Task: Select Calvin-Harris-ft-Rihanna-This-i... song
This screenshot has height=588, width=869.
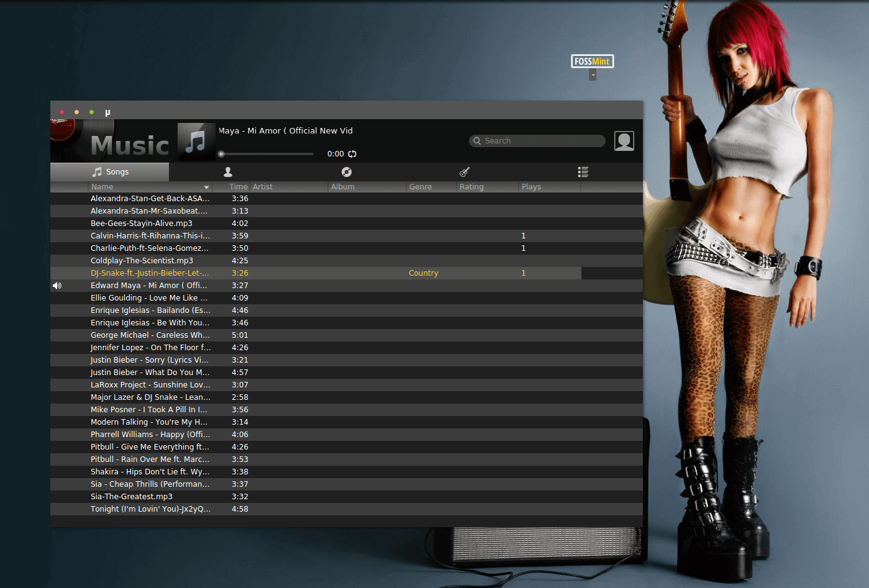Action: 150,236
